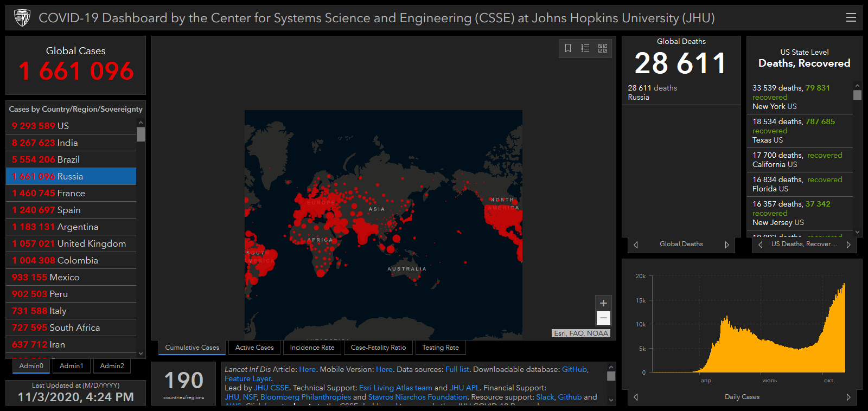The height and width of the screenshot is (411, 868).
Task: Select US in the country list
Action: [71, 126]
